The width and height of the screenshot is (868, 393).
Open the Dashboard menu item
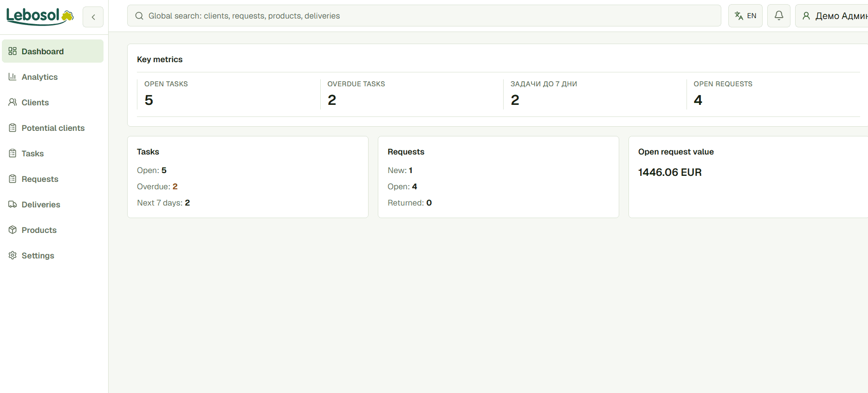52,51
